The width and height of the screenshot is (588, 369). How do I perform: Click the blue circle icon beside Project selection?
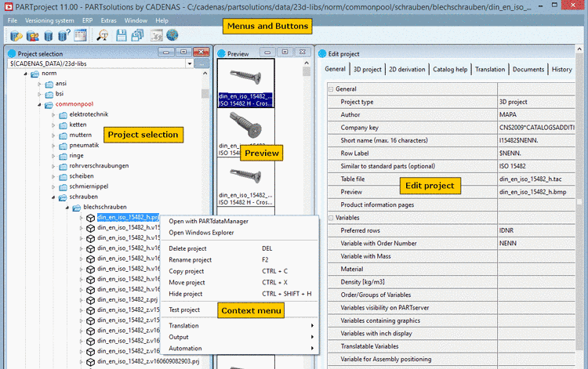click(12, 53)
